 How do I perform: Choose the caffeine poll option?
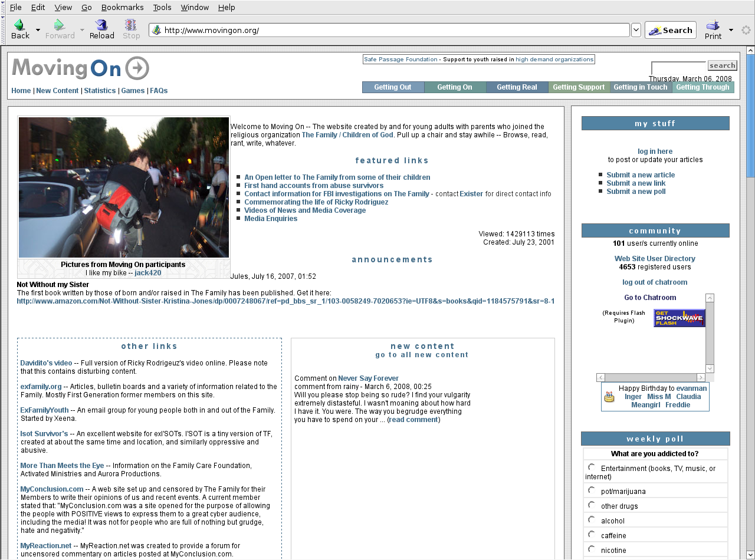[592, 534]
